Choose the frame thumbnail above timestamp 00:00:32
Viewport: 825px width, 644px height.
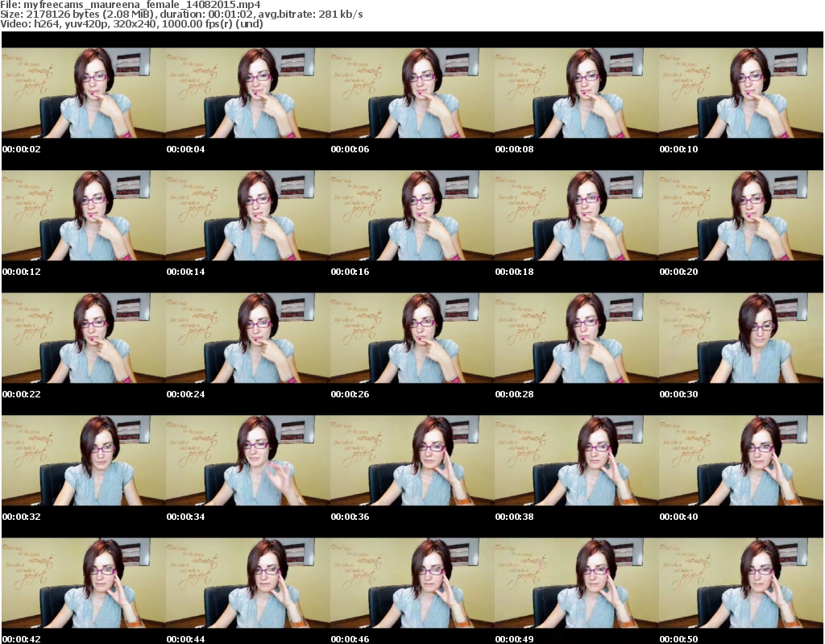[x=84, y=461]
